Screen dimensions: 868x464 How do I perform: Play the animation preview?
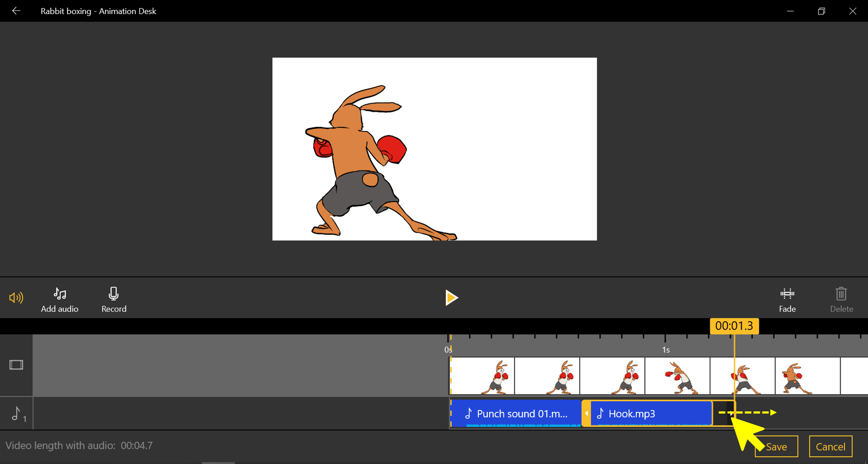(451, 298)
